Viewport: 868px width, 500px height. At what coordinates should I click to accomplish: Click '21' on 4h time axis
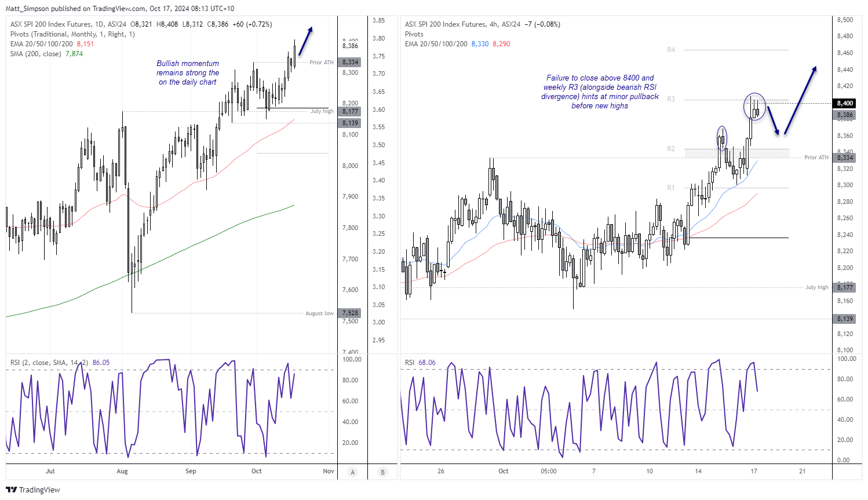pyautogui.click(x=803, y=472)
